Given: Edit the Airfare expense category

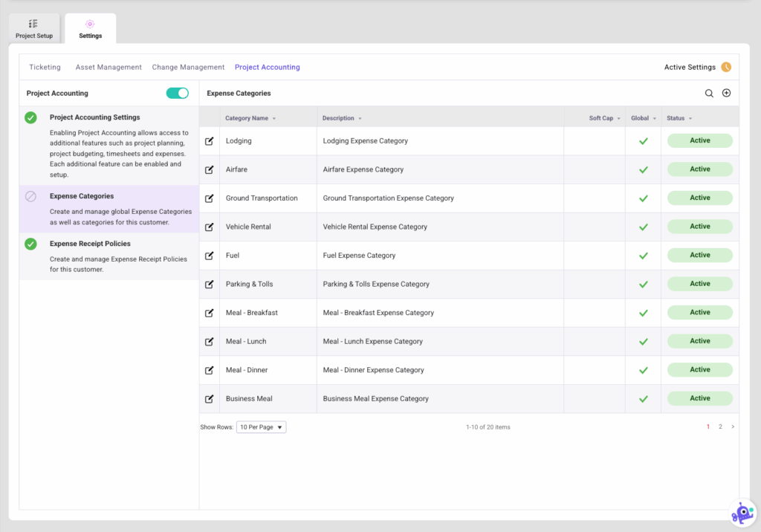Looking at the screenshot, I should 209,169.
